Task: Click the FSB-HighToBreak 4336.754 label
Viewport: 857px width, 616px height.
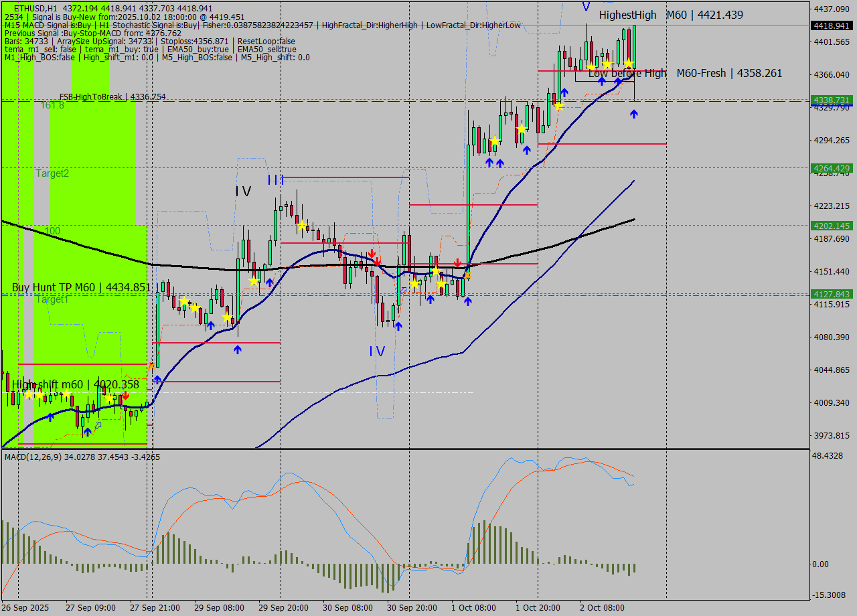Action: coord(112,97)
